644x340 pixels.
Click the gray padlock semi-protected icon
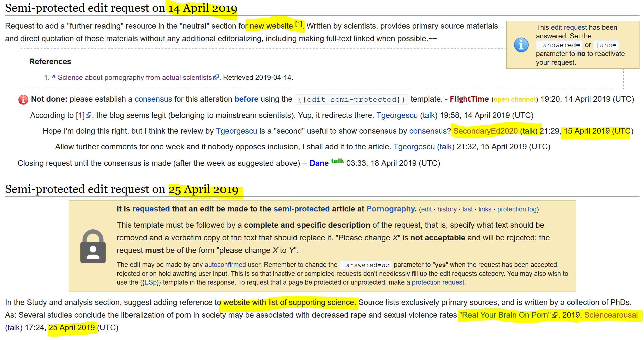(x=93, y=246)
